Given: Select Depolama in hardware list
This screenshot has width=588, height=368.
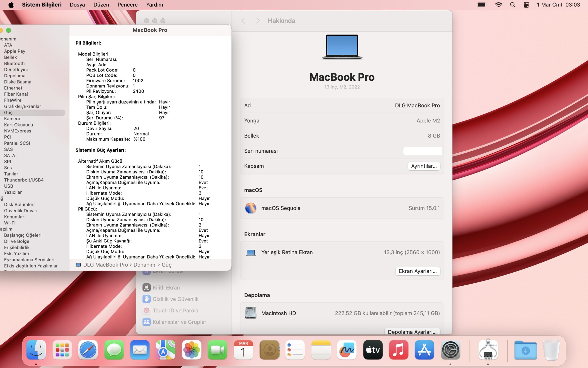Looking at the screenshot, I should tap(14, 76).
